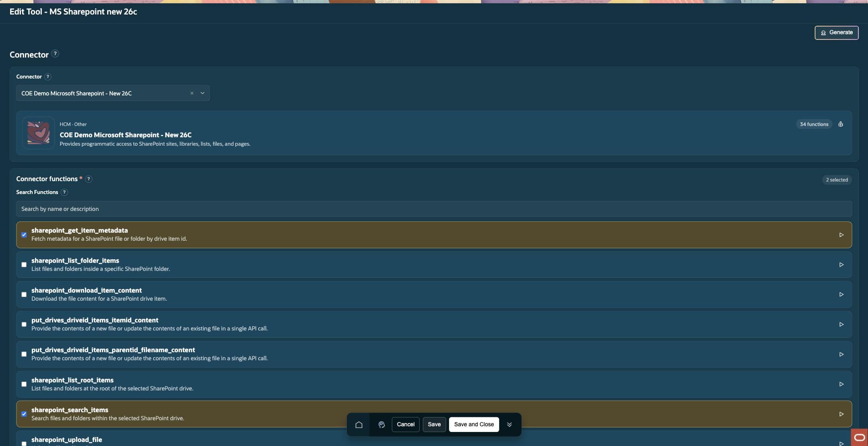This screenshot has width=868, height=446.
Task: Click the Cancel button
Action: [x=406, y=424]
